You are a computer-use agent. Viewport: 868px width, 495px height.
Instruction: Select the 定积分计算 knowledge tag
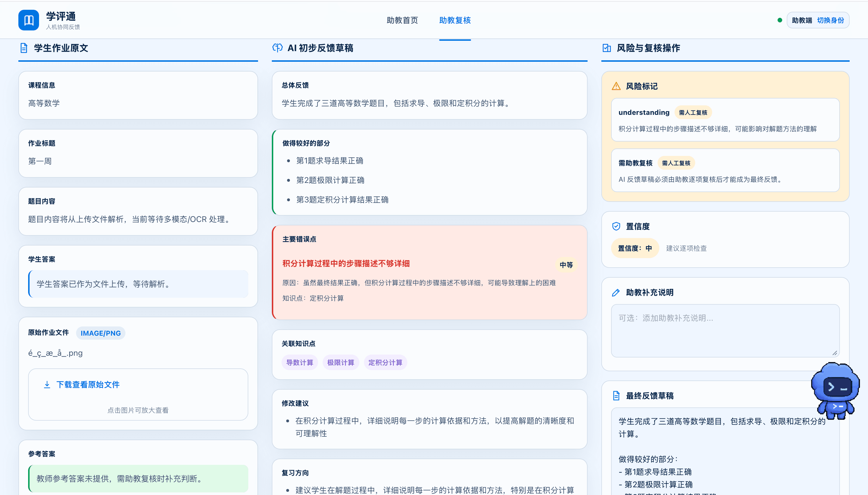(385, 362)
